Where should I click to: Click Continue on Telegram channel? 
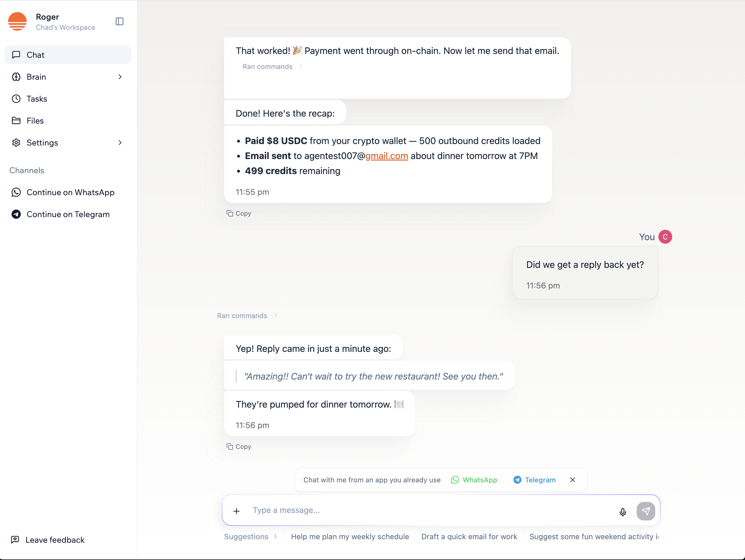[x=68, y=214]
